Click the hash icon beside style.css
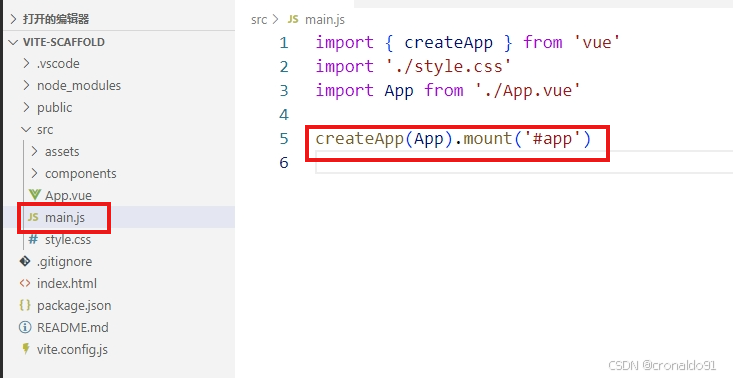The height and width of the screenshot is (378, 733). tap(33, 239)
